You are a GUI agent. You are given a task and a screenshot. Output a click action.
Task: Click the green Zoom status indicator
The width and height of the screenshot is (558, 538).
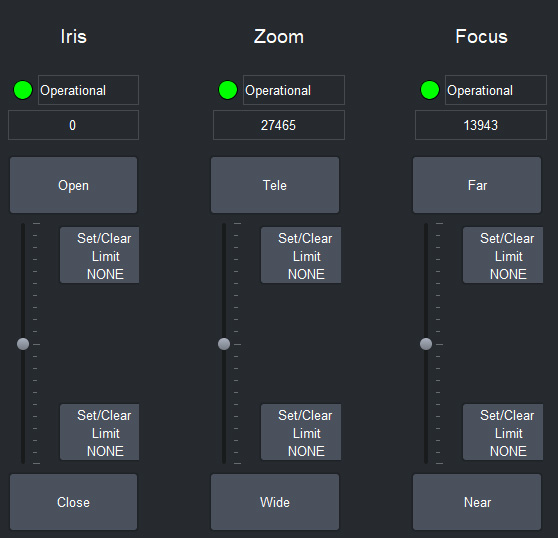pyautogui.click(x=228, y=90)
